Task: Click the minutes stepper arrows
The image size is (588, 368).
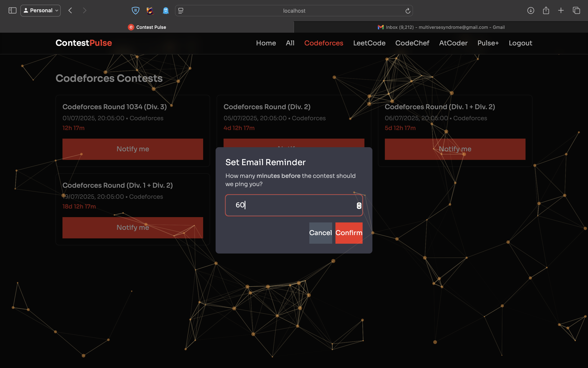Action: [x=359, y=206]
